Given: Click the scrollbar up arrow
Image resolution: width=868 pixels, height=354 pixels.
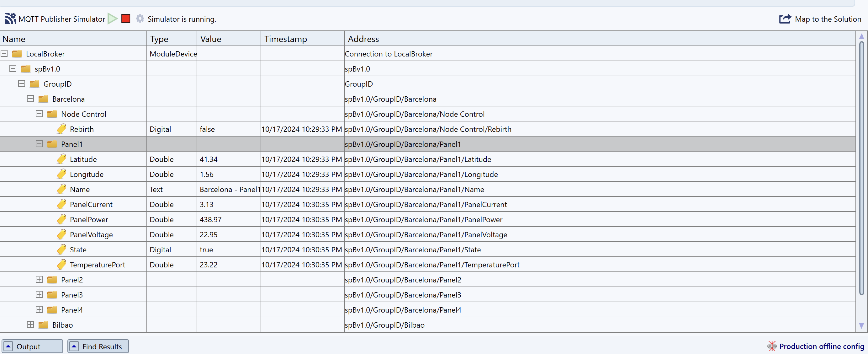Looking at the screenshot, I should coord(862,36).
